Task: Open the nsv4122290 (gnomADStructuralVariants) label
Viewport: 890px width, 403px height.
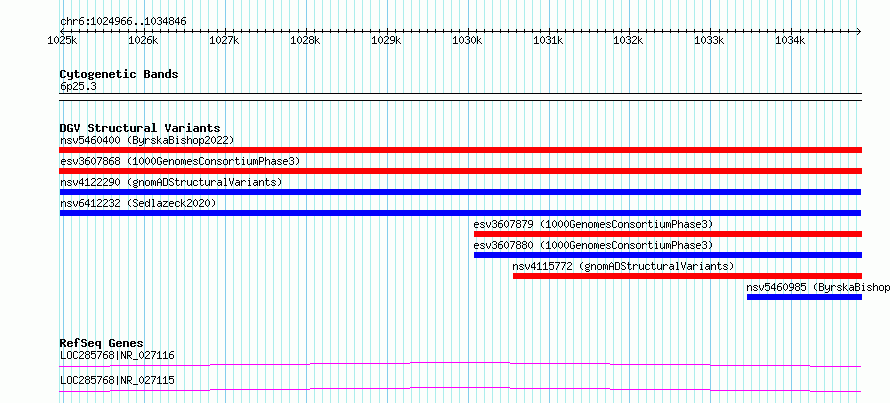Action: [171, 182]
